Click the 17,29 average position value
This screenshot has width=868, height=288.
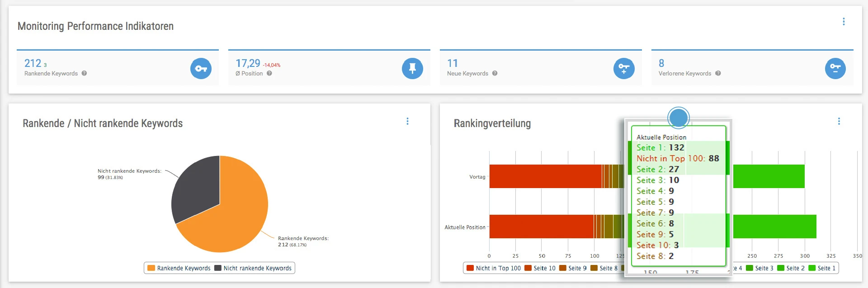(248, 63)
